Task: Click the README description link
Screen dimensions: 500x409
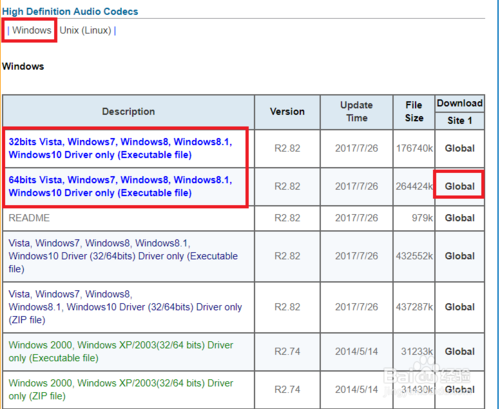Action: click(29, 218)
